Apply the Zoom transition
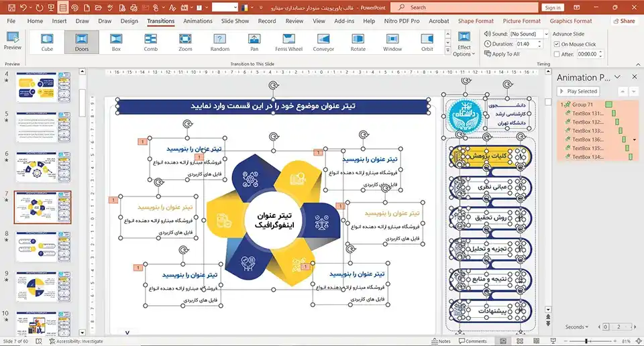The height and width of the screenshot is (346, 644). click(185, 42)
